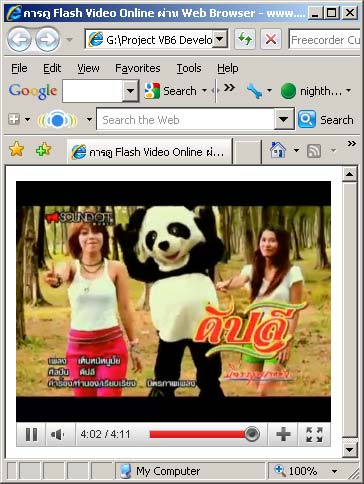The height and width of the screenshot is (484, 364).
Task: Expand Search the Web dropdown arrow
Action: 284,119
